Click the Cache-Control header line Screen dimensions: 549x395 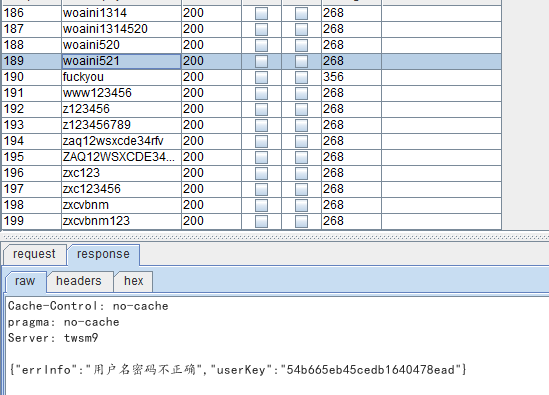click(88, 306)
